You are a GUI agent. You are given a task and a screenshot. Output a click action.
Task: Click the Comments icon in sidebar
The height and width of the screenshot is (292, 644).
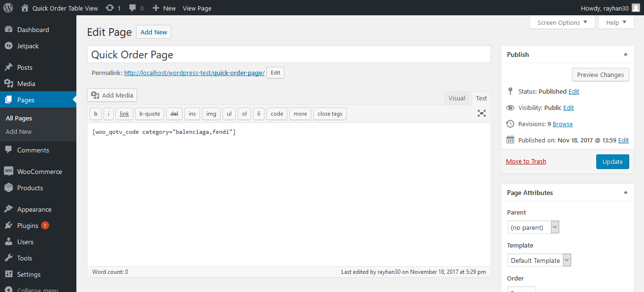9,150
